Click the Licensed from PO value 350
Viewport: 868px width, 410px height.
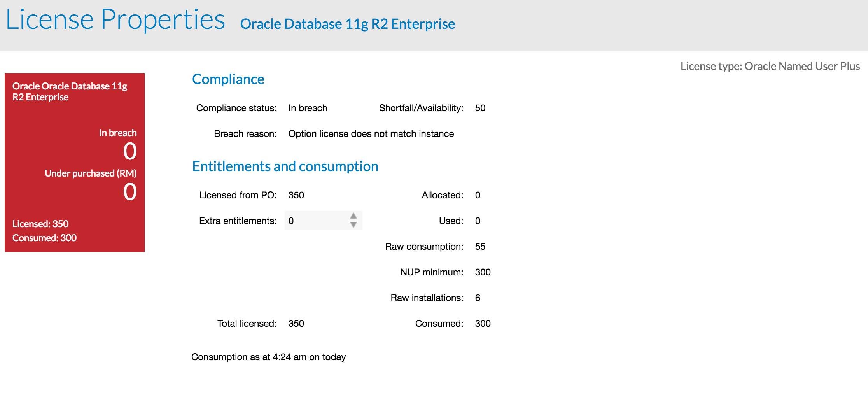pyautogui.click(x=296, y=195)
